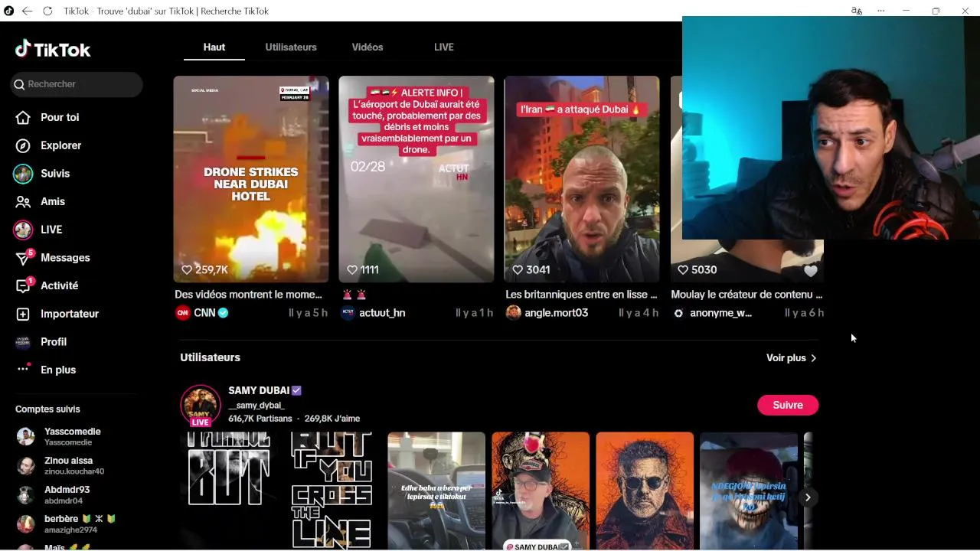980x551 pixels.
Task: Click the heart icon showing 1111
Action: [352, 269]
